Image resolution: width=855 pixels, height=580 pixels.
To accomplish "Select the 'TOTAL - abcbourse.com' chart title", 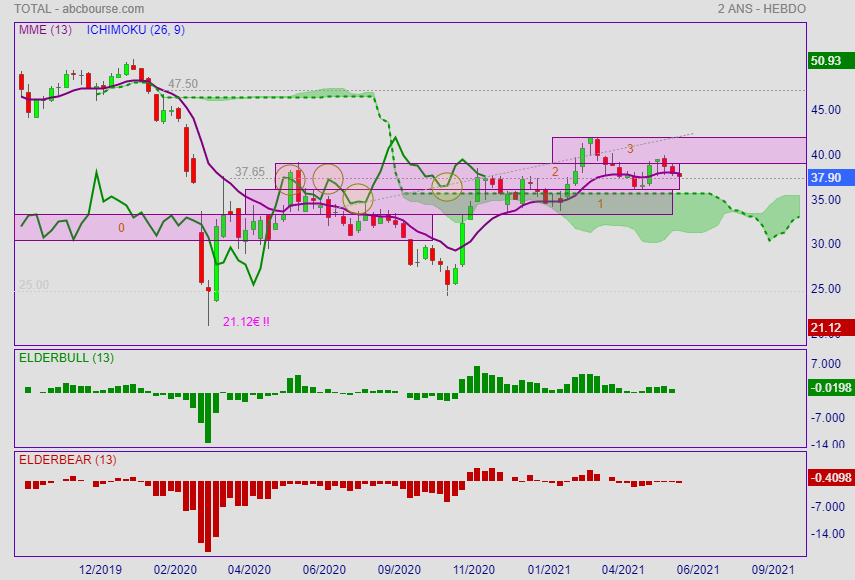I will point(80,9).
